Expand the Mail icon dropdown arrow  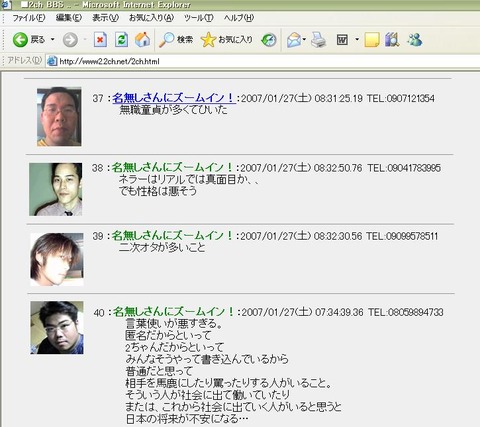304,40
